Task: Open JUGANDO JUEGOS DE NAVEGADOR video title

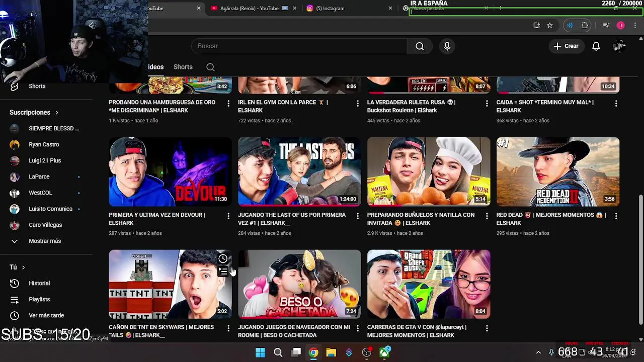Action: click(294, 331)
